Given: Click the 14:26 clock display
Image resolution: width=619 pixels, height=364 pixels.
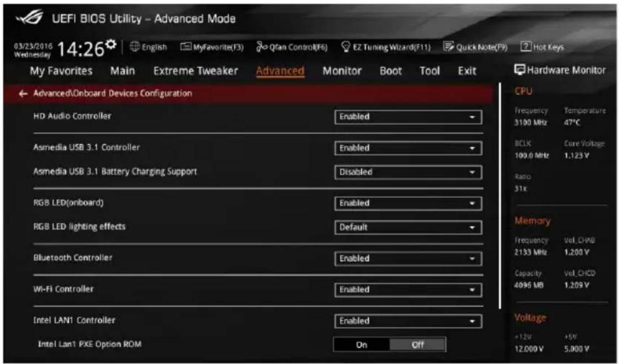Looking at the screenshot, I should tap(80, 49).
